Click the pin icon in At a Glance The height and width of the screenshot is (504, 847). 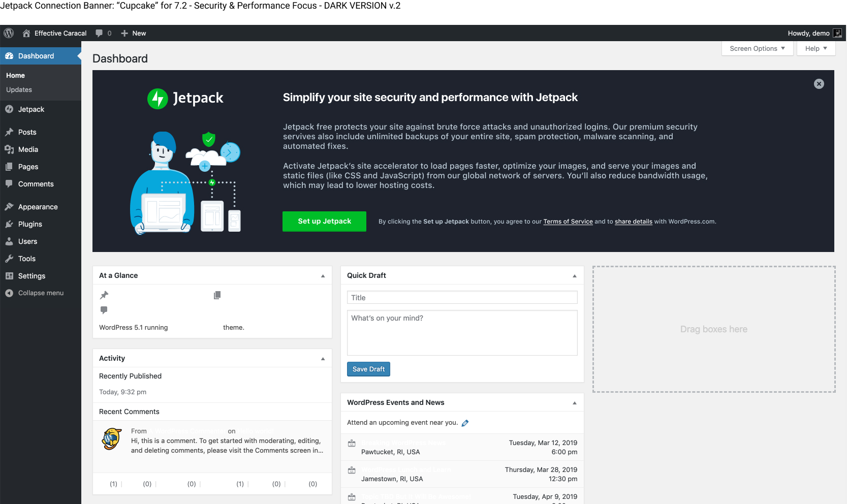pyautogui.click(x=104, y=295)
